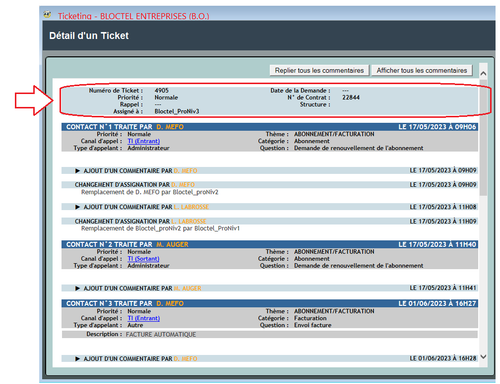Viewport: 500px width, 384px height.
Task: Expand L. LABROSSE comment dated 17/05/2023 11H08
Action: coord(77,207)
